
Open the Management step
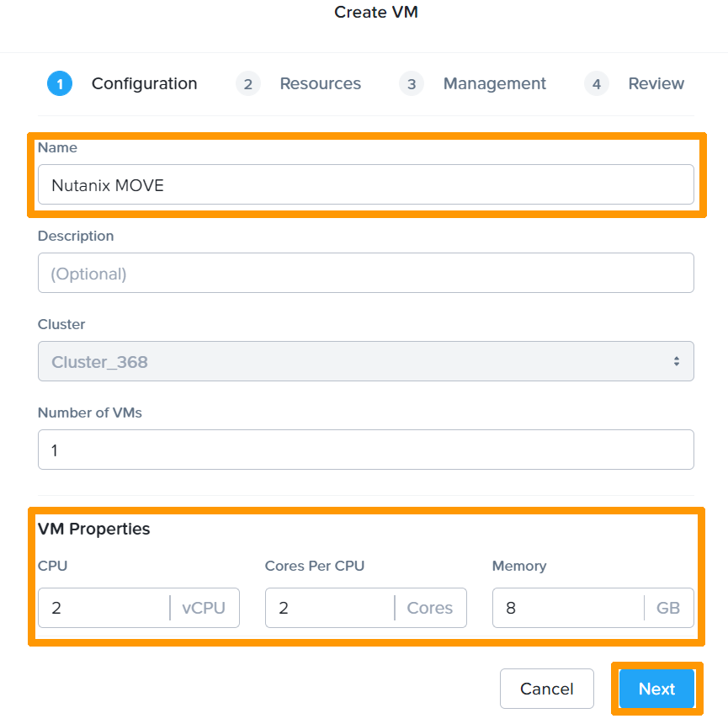(x=494, y=84)
